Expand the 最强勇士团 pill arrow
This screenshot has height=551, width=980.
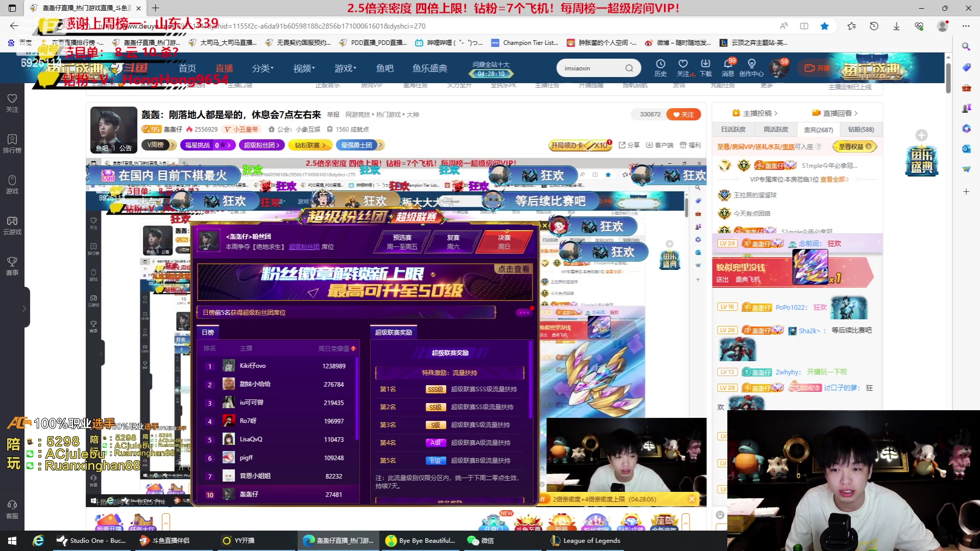(380, 145)
